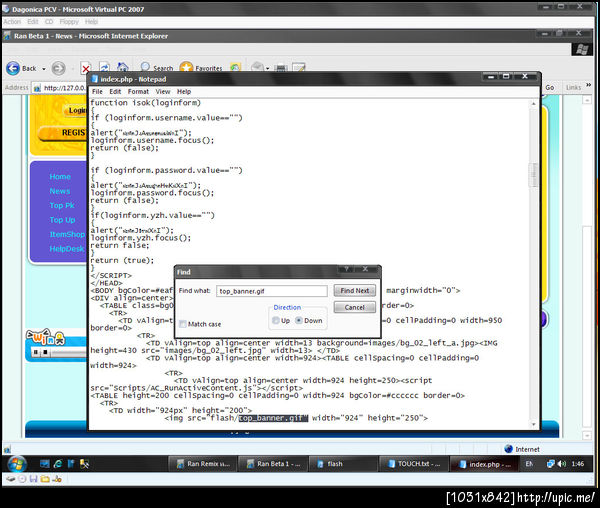Click the Virtual PC shared folder icon
The image size is (600, 508).
pos(45,479)
